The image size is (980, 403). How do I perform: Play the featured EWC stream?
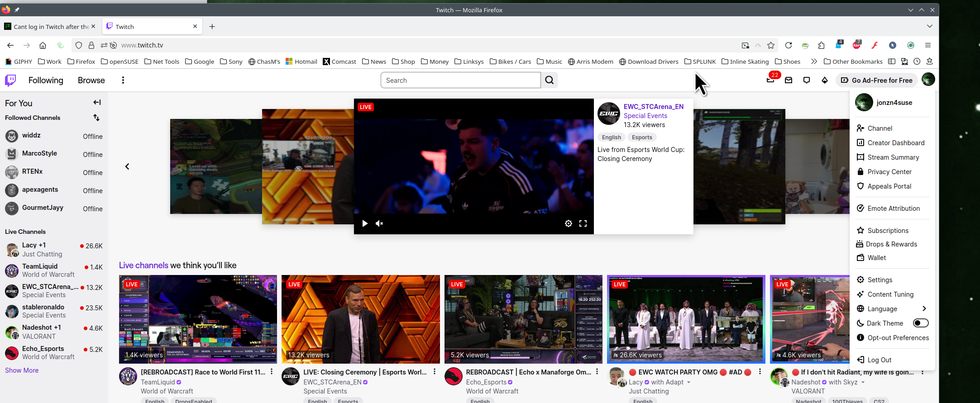[365, 223]
